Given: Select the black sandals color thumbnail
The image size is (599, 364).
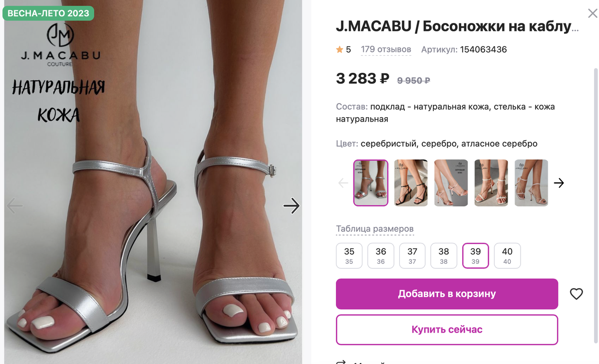Looking at the screenshot, I should coord(411,183).
